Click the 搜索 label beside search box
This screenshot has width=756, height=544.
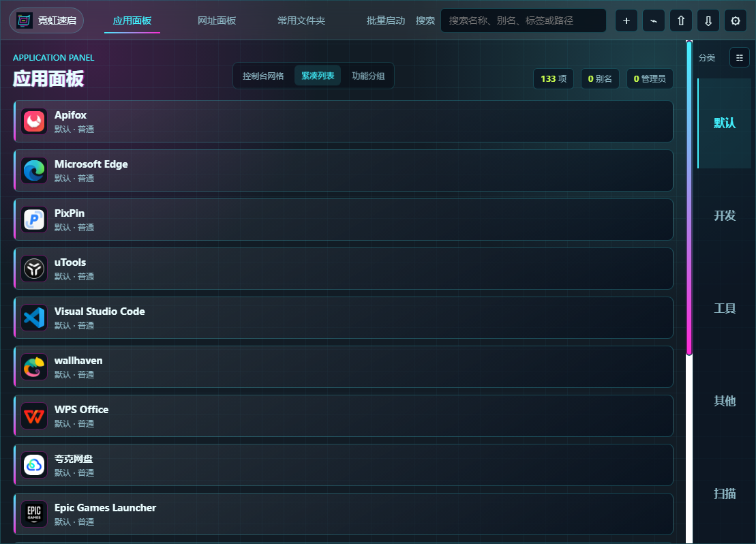click(x=425, y=20)
